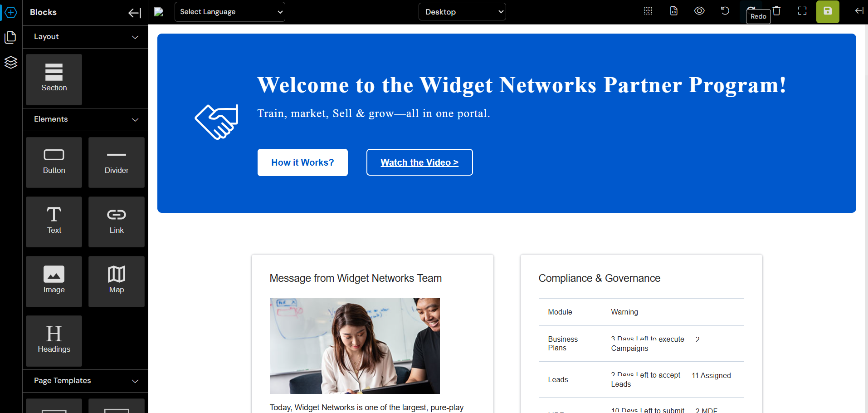Click the "accept Leads" warning cell
The width and height of the screenshot is (868, 413).
click(x=646, y=379)
